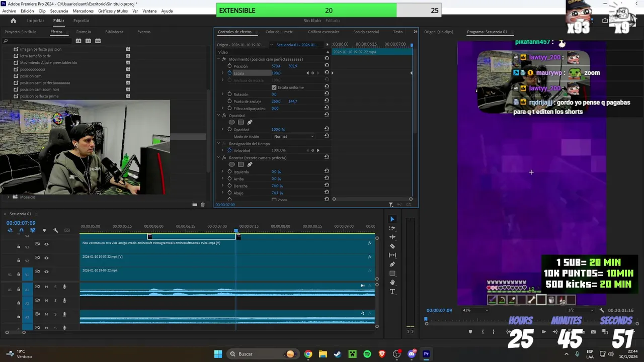The height and width of the screenshot is (362, 644).
Task: Create new custom bin in Effects panel
Action: pos(194,205)
